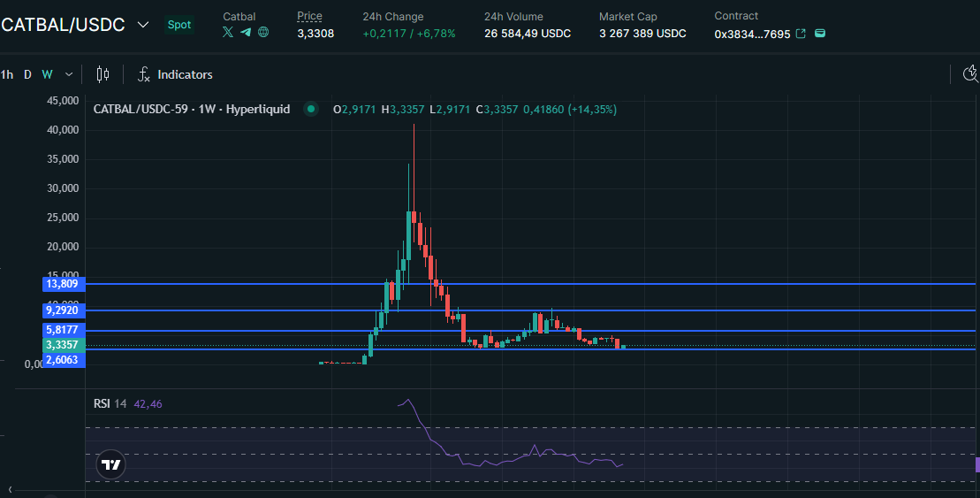Click the candle change 0,41860 in legend
The width and height of the screenshot is (980, 498).
click(543, 109)
